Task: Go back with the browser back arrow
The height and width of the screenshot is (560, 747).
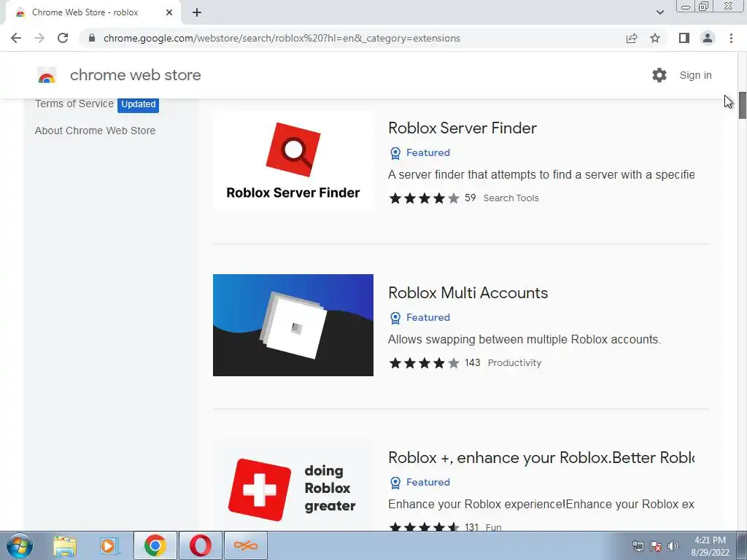Action: click(16, 38)
